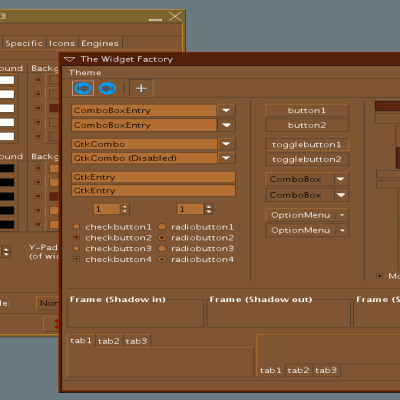The height and width of the screenshot is (400, 400).
Task: Open the Specific tab in background window
Action: [24, 43]
